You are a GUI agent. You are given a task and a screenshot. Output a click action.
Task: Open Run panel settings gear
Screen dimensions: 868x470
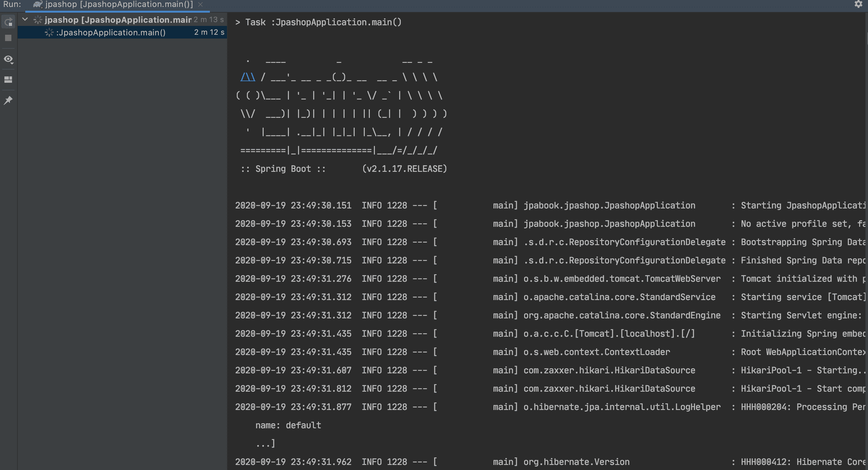click(858, 4)
